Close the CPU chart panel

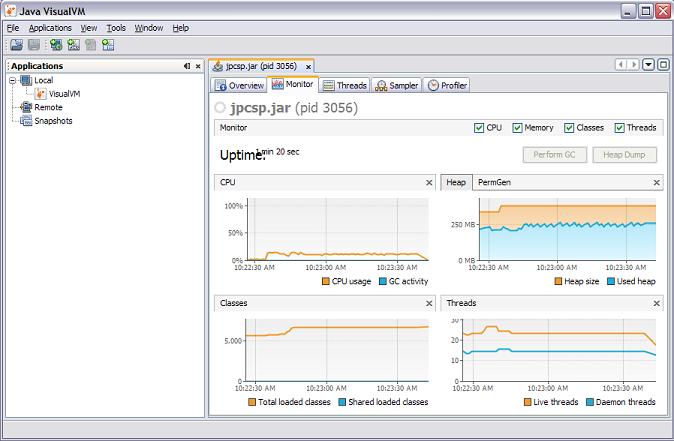pyautogui.click(x=429, y=183)
